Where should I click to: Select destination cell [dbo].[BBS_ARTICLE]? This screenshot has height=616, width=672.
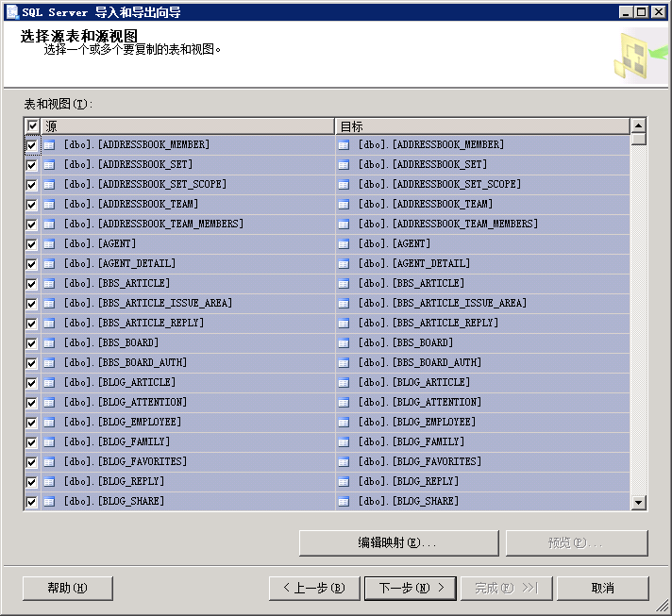(482, 284)
